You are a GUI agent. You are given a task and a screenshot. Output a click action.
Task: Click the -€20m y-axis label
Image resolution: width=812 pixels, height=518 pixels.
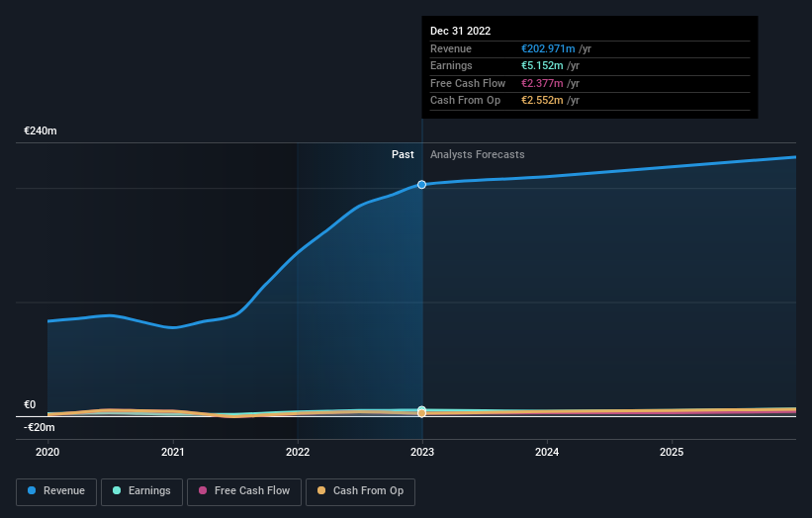pyautogui.click(x=40, y=427)
